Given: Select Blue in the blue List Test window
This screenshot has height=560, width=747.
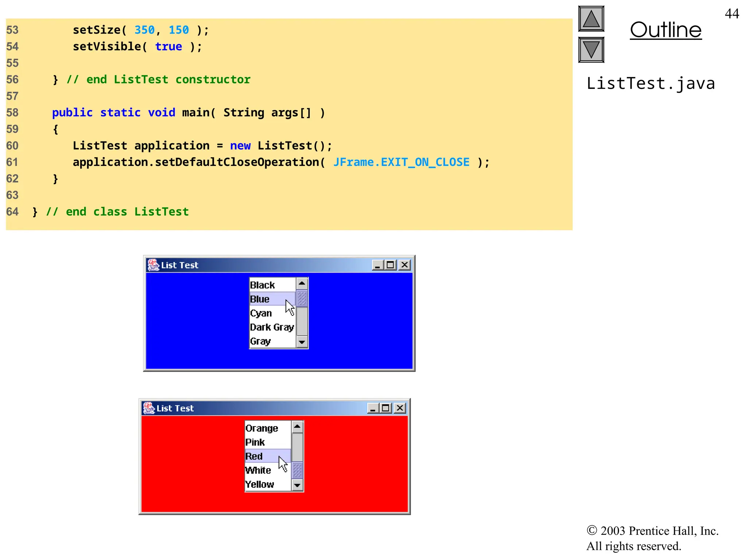Looking at the screenshot, I should point(272,299).
